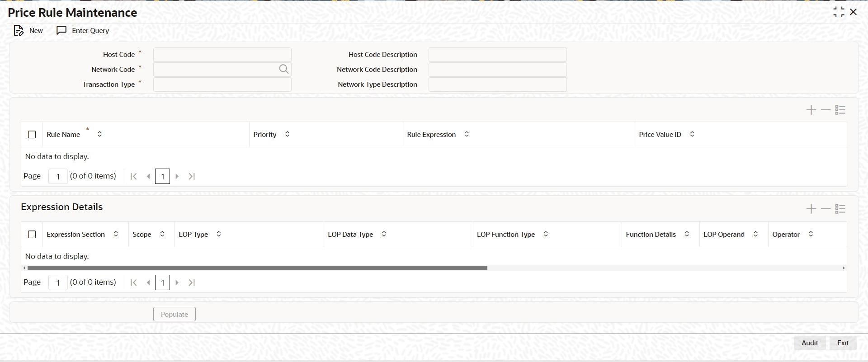
Task: Click rule table Page number input
Action: click(x=58, y=176)
